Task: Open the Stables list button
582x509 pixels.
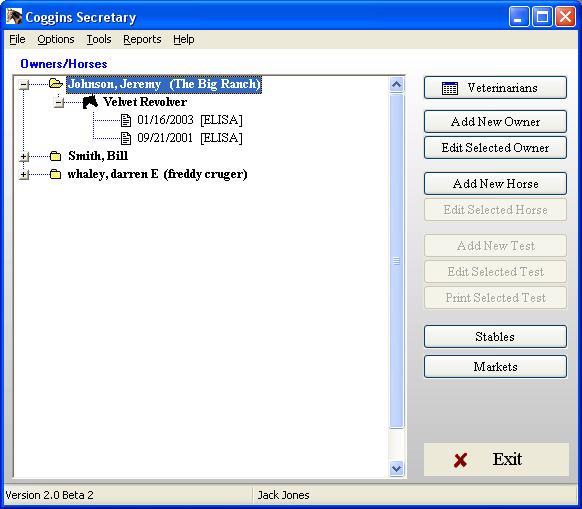Action: point(495,336)
